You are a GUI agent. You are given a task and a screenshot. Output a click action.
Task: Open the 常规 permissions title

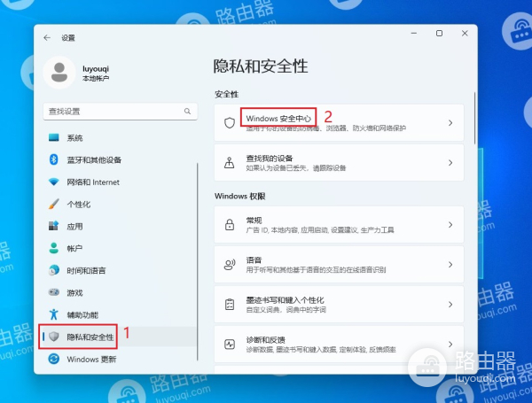point(254,221)
